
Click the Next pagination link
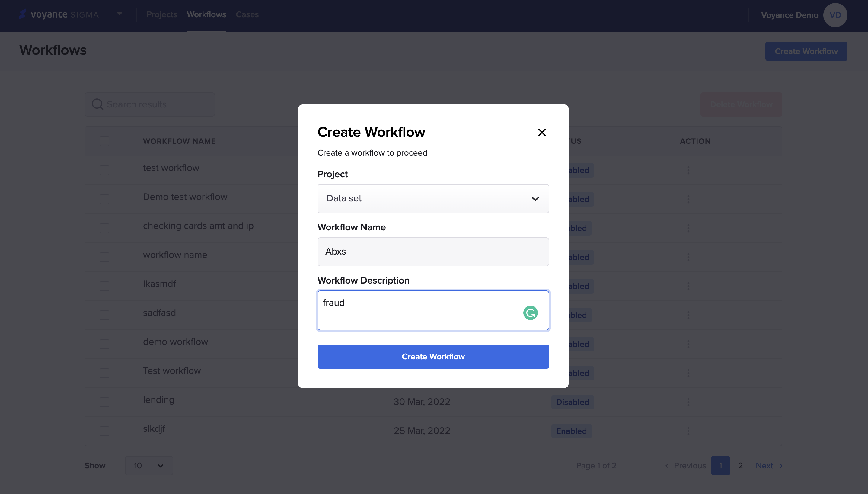point(764,466)
